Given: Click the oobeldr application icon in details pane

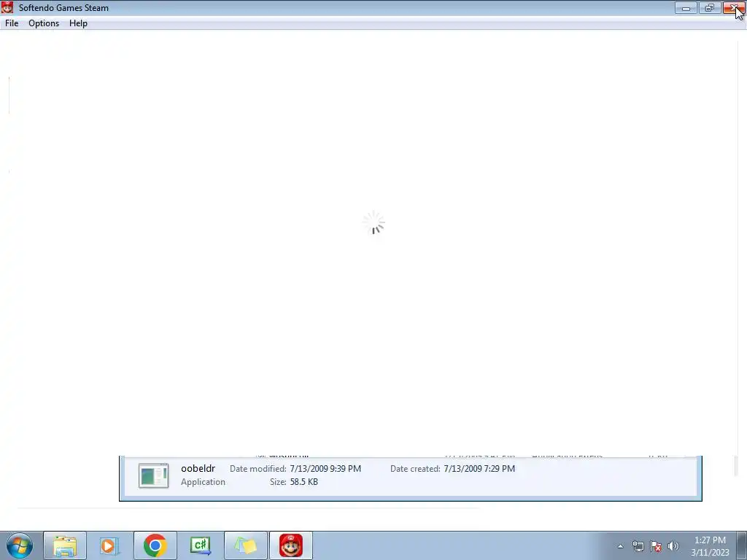Looking at the screenshot, I should [x=153, y=475].
